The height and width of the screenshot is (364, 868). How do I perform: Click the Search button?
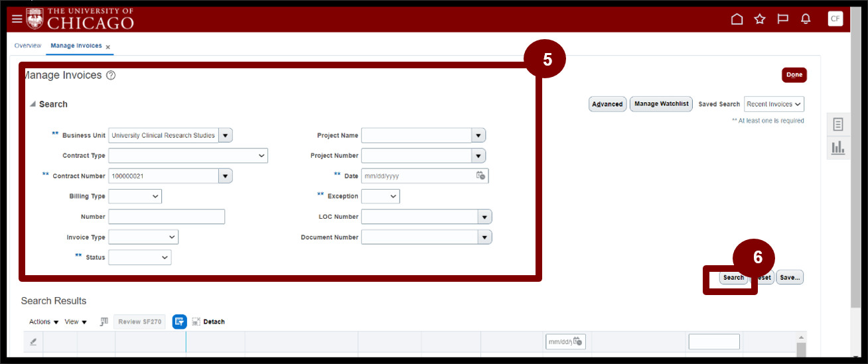733,278
